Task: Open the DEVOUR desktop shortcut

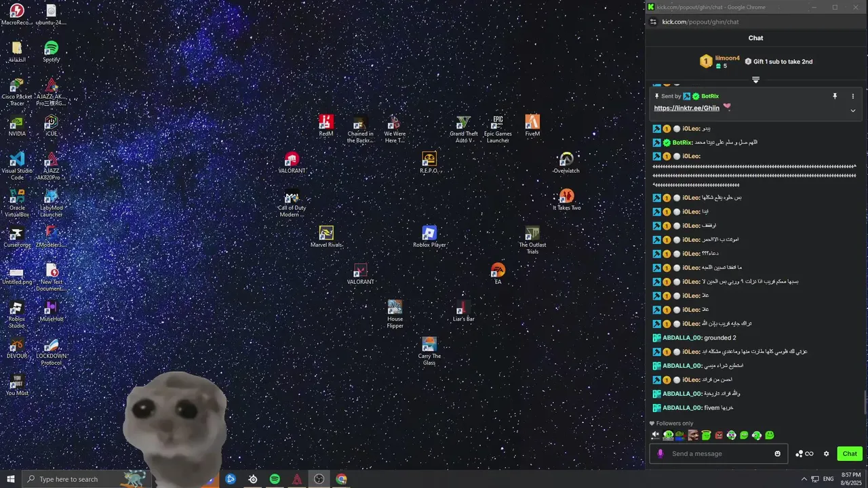Action: click(x=17, y=348)
